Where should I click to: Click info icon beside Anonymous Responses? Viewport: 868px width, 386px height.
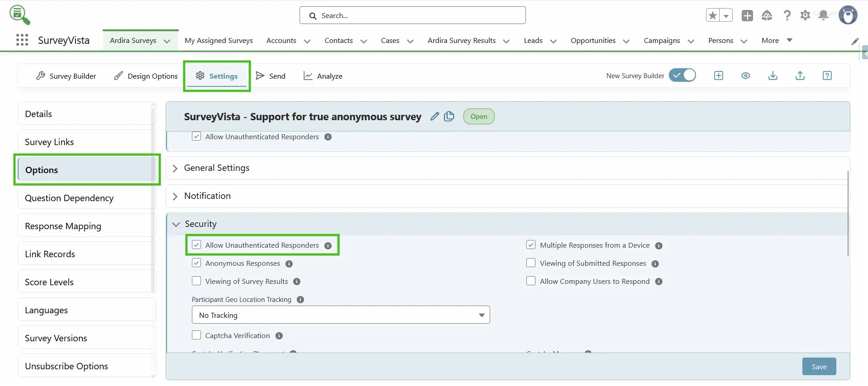(x=289, y=264)
